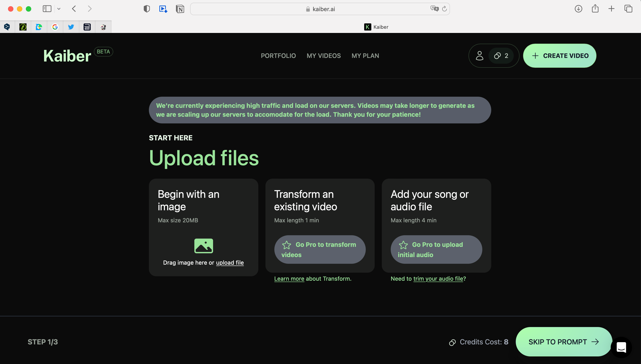
Task: Open the Twitter favorite bookmark
Action: (71, 27)
